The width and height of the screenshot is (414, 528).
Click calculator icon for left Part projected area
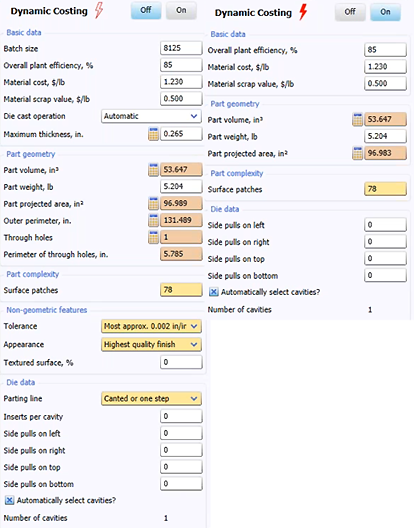pyautogui.click(x=154, y=203)
